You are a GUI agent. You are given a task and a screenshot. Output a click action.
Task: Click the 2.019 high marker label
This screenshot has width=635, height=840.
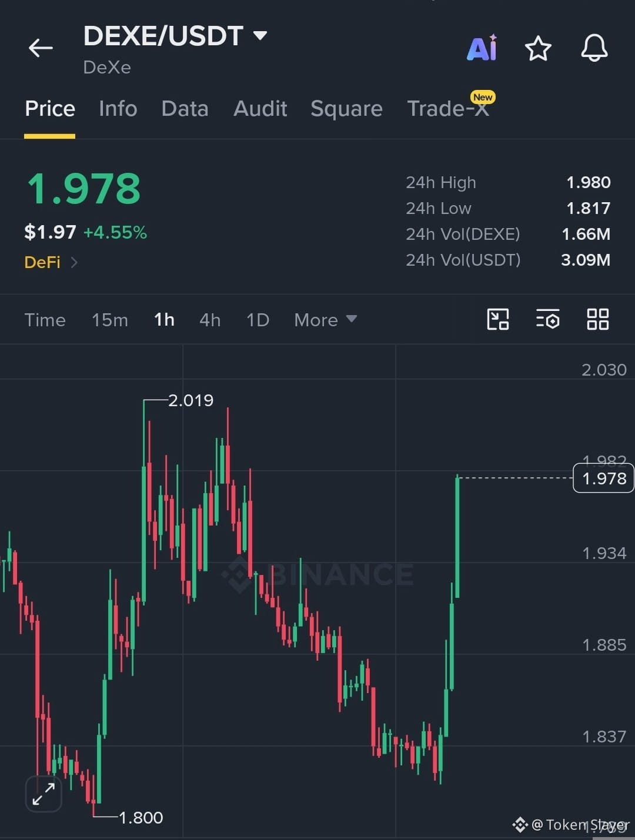pos(190,400)
